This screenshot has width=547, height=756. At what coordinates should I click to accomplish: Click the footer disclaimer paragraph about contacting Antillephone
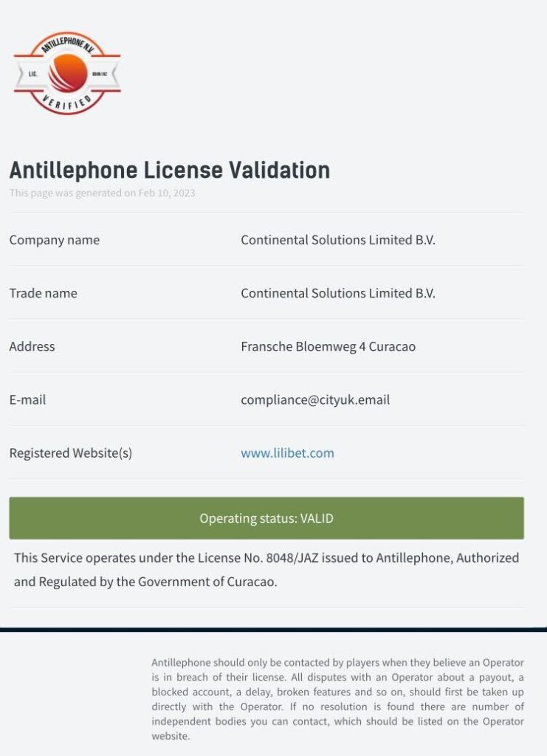coord(337,699)
